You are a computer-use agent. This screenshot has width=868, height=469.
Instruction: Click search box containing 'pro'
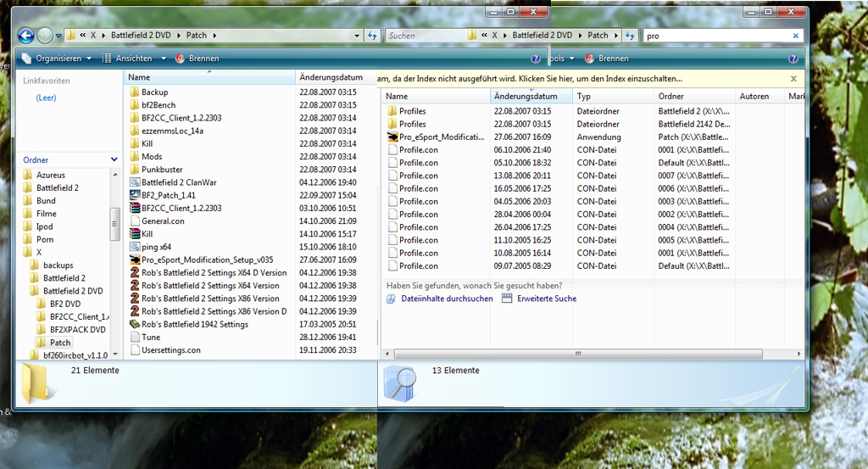point(717,36)
